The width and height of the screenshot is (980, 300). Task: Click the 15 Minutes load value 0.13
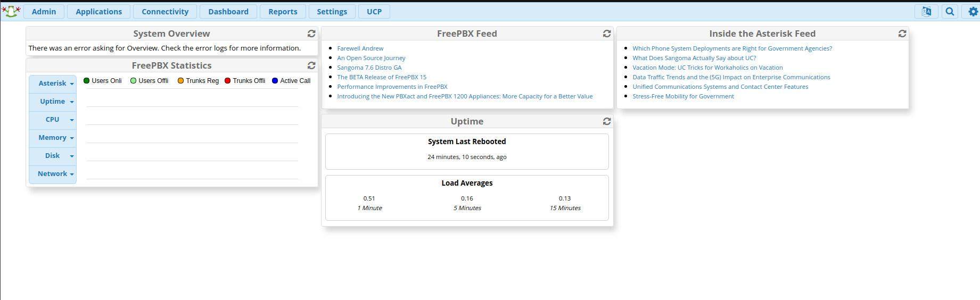click(565, 198)
